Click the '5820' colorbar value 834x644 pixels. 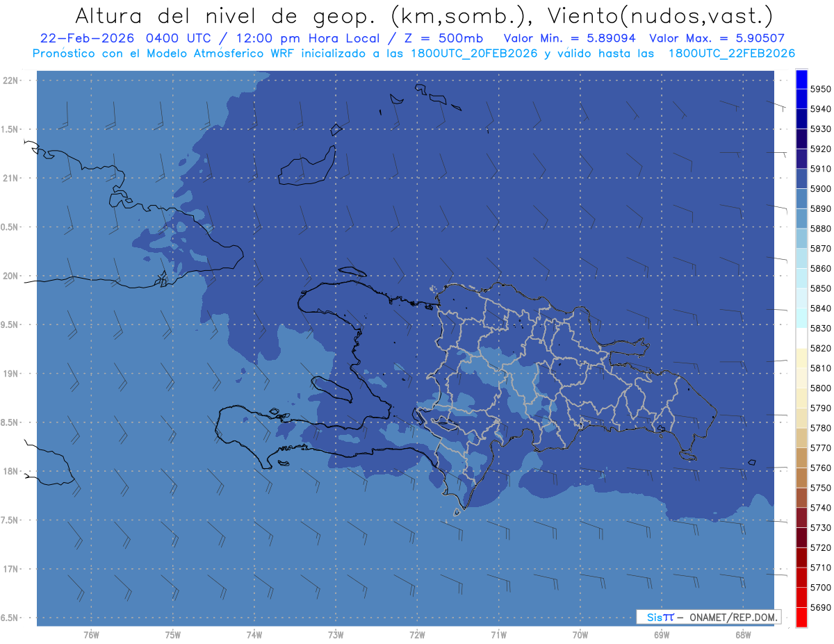pos(821,348)
